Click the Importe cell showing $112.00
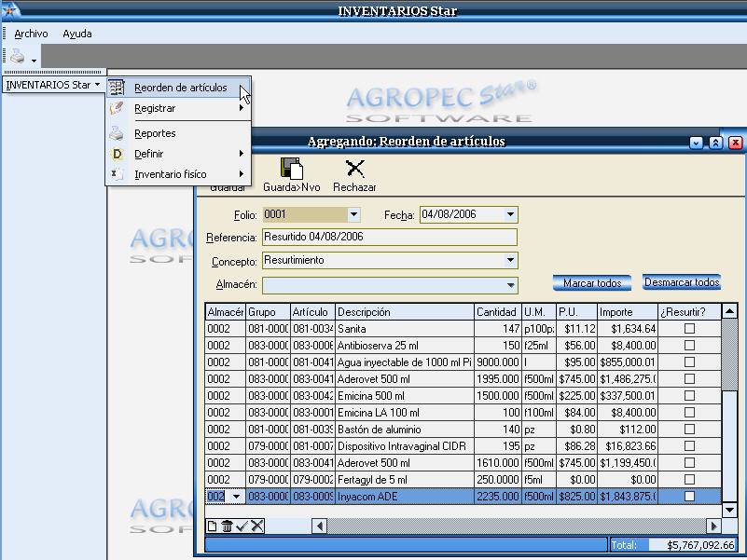747x560 pixels. (628, 429)
